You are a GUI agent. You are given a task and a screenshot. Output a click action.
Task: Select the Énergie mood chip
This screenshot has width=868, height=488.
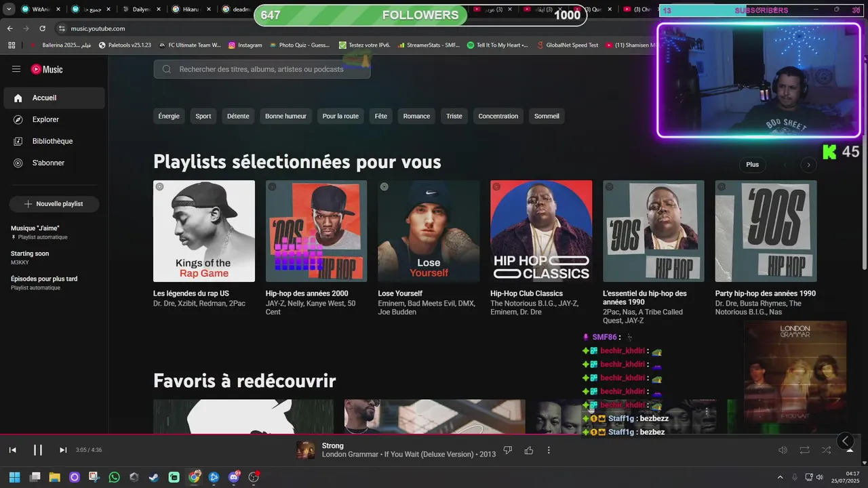pos(169,116)
